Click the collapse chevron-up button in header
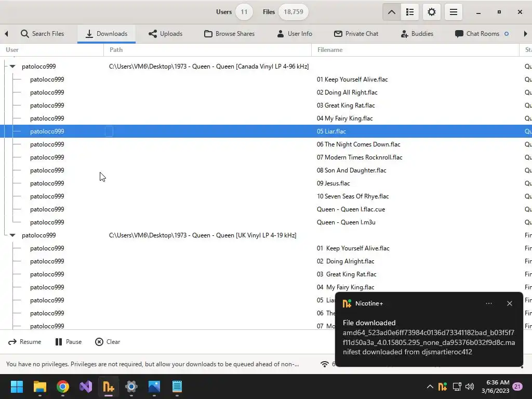Screen dimensions: 532x399 click(392, 12)
